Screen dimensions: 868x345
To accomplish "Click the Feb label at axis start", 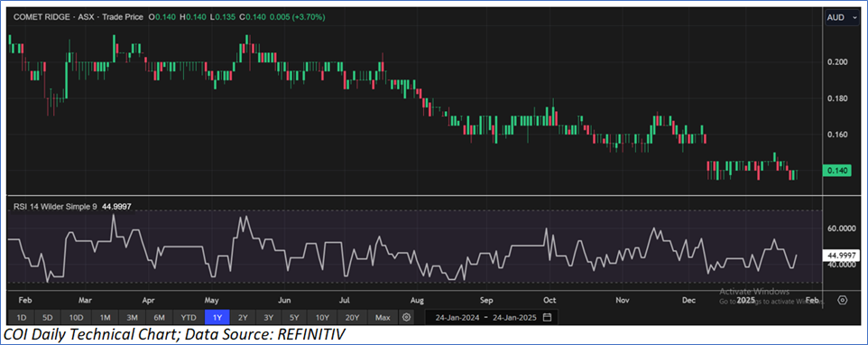I will (x=25, y=300).
